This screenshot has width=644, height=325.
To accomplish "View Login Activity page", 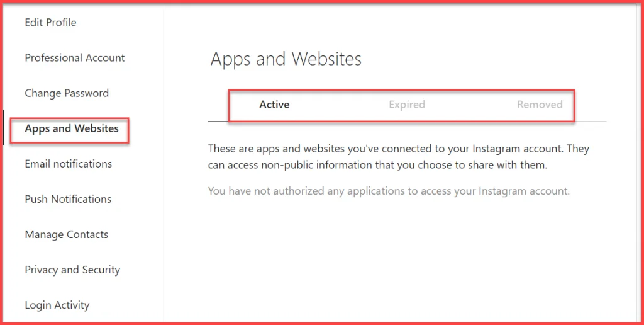I will tap(57, 305).
